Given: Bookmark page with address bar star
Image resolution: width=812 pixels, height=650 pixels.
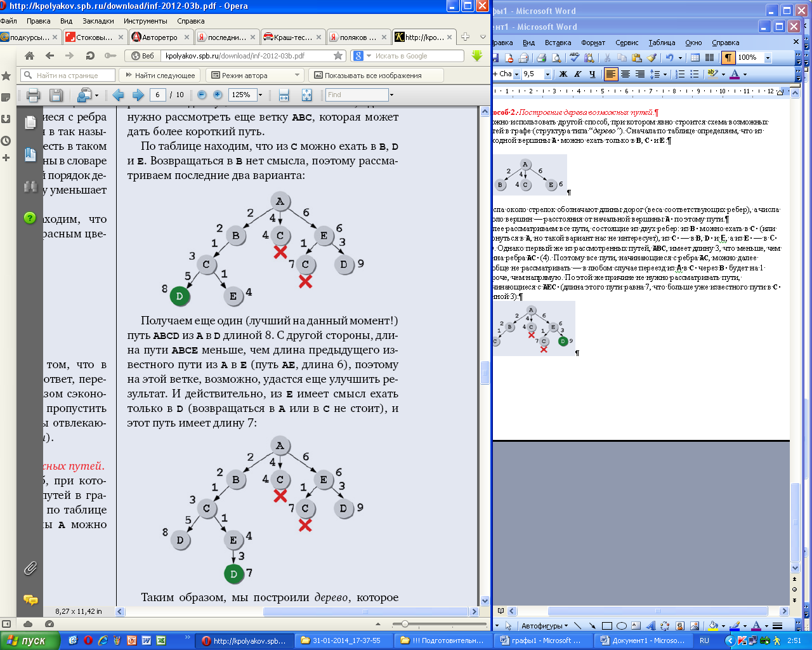Looking at the screenshot, I should click(338, 56).
